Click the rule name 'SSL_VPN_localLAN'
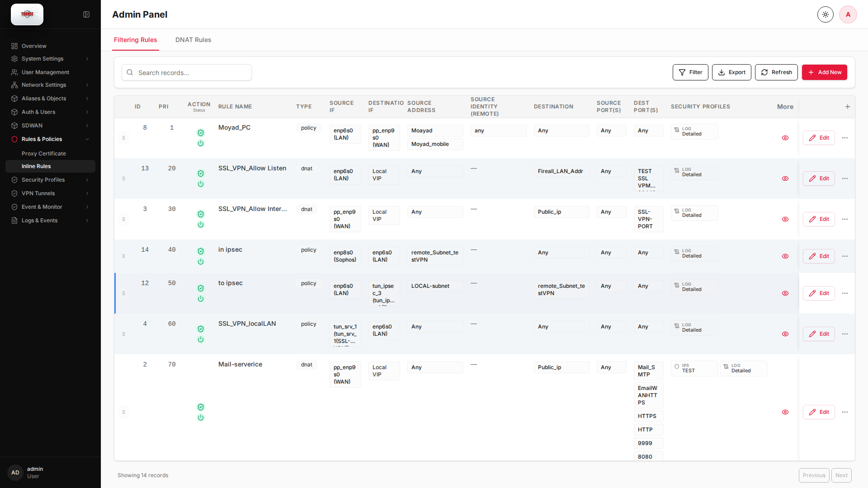This screenshot has height=488, width=868. tap(247, 324)
